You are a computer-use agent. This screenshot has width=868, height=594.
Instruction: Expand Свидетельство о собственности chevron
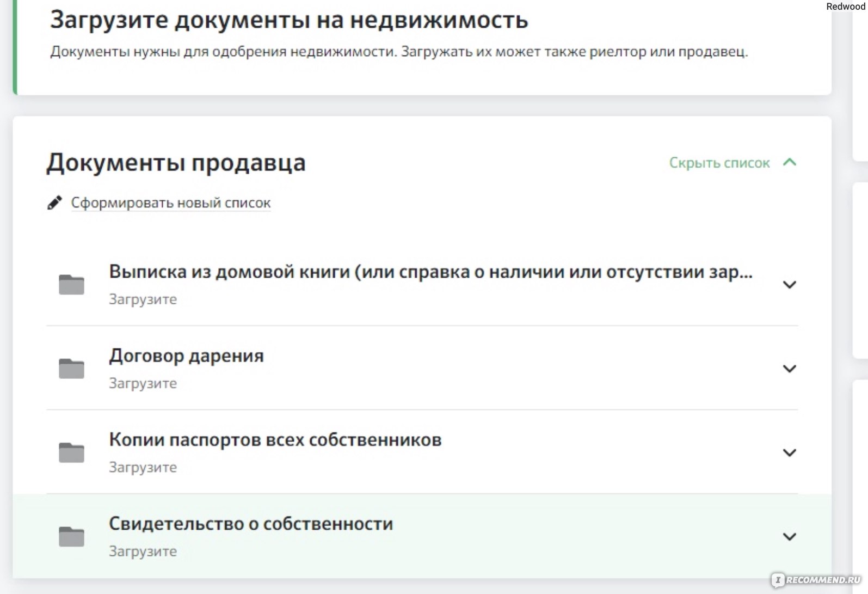tap(790, 536)
